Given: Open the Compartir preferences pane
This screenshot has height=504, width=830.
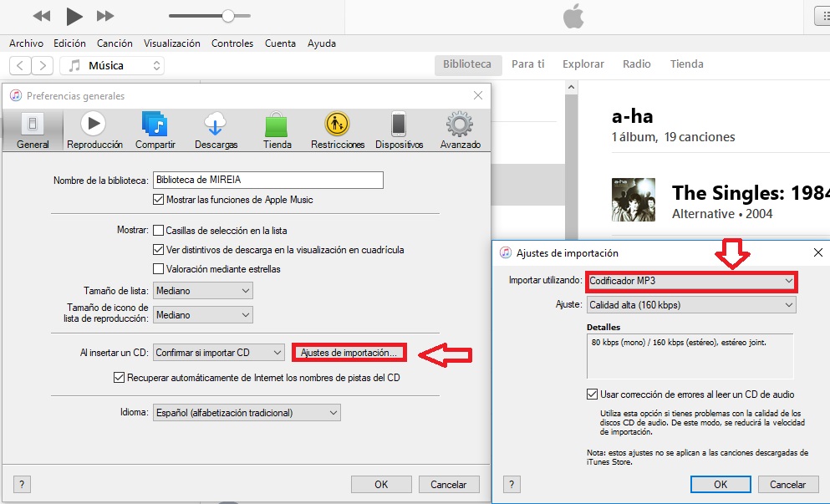Looking at the screenshot, I should tap(155, 130).
